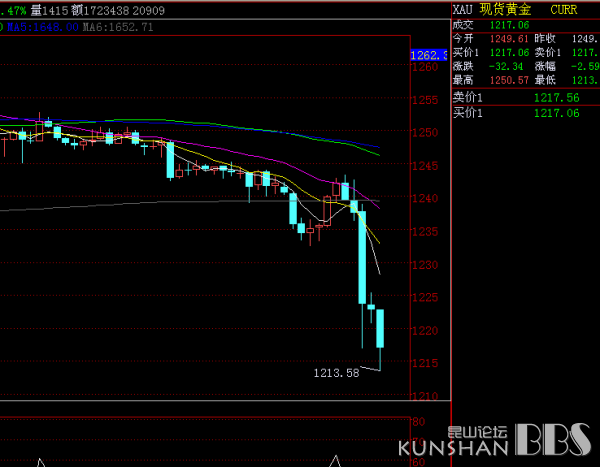600x467 pixels.
Task: Click the blue highlighted 1262 price tag
Action: [x=429, y=55]
